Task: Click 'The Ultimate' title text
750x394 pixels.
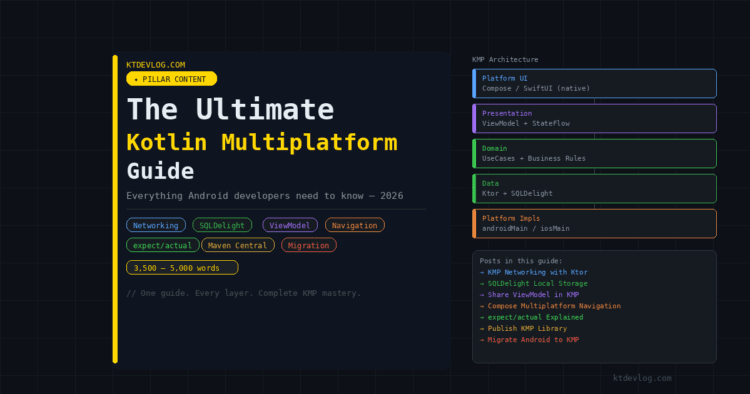Action: click(x=231, y=109)
